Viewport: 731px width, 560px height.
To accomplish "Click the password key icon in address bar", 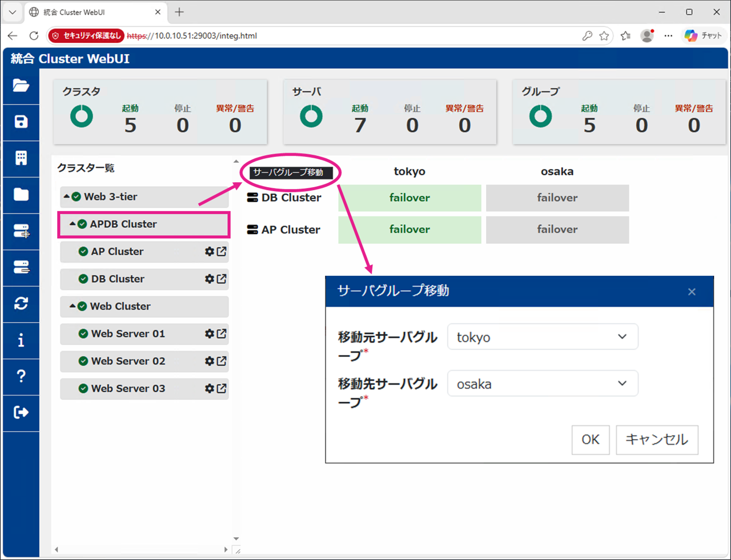I will pyautogui.click(x=587, y=36).
